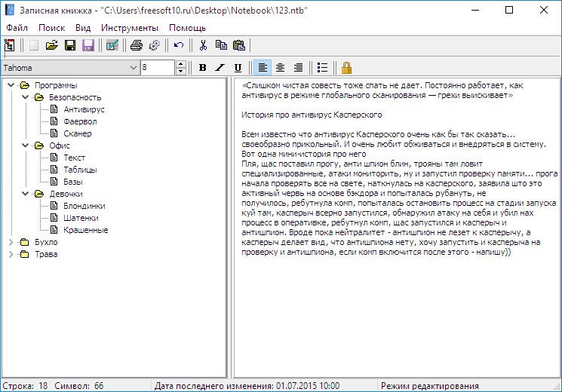562x392 pixels.
Task: Undo the last action
Action: [179, 45]
